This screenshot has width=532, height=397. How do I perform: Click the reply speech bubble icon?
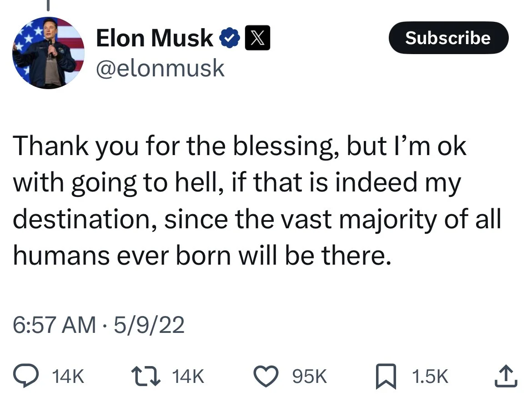(x=26, y=376)
